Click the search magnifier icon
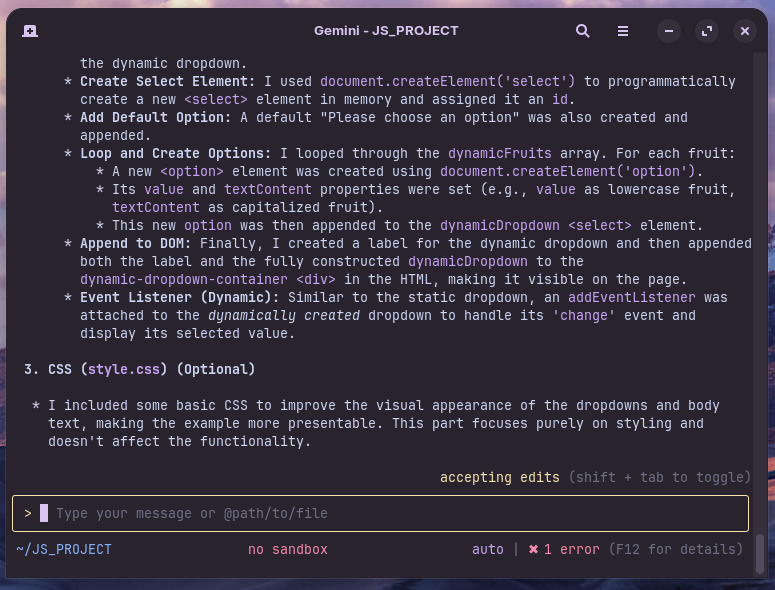 pyautogui.click(x=583, y=31)
